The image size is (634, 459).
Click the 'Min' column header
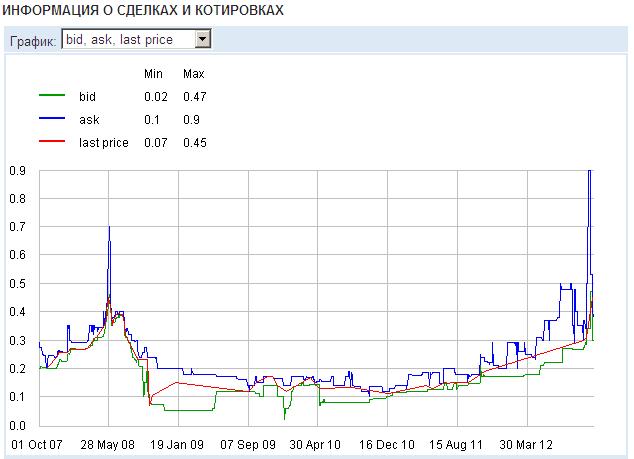[x=153, y=74]
